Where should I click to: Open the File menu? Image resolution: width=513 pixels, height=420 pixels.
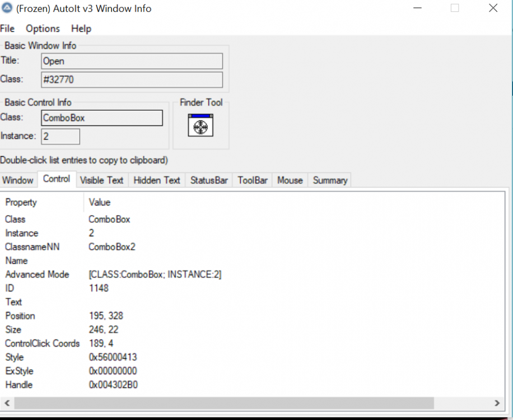7,29
